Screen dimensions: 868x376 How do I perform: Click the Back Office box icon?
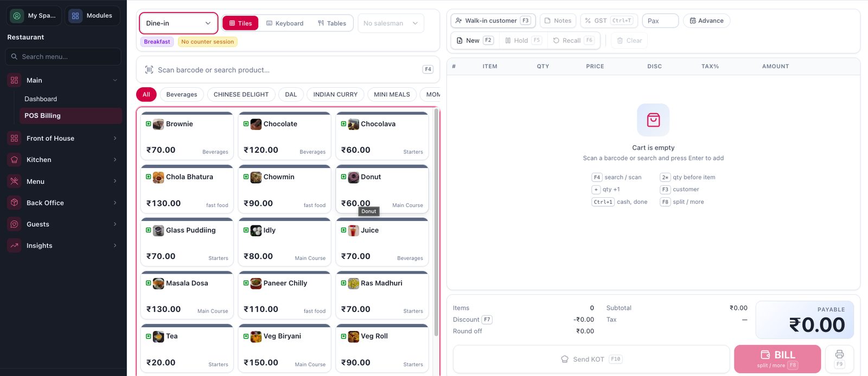coord(15,203)
